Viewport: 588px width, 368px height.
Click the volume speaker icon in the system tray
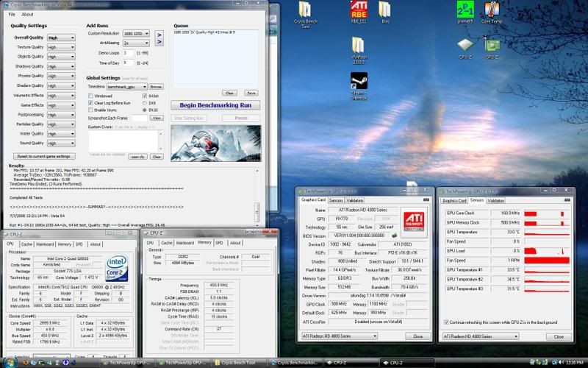pos(559,362)
